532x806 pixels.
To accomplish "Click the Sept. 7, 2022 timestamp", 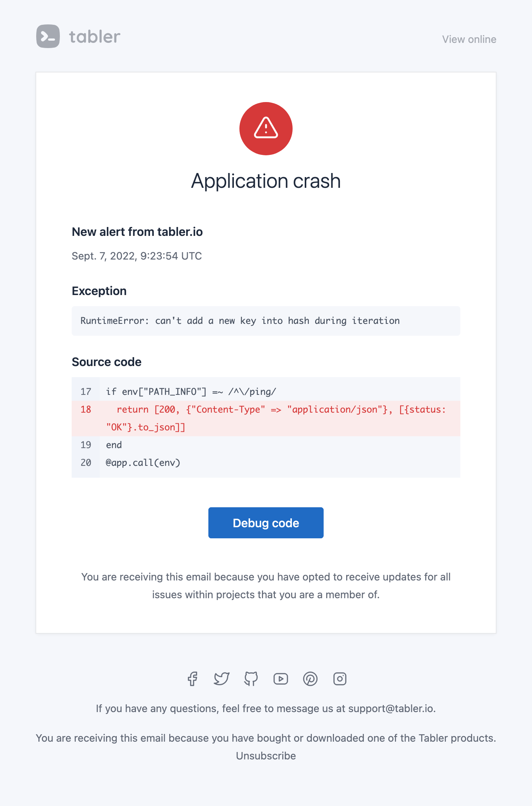I will click(x=137, y=256).
